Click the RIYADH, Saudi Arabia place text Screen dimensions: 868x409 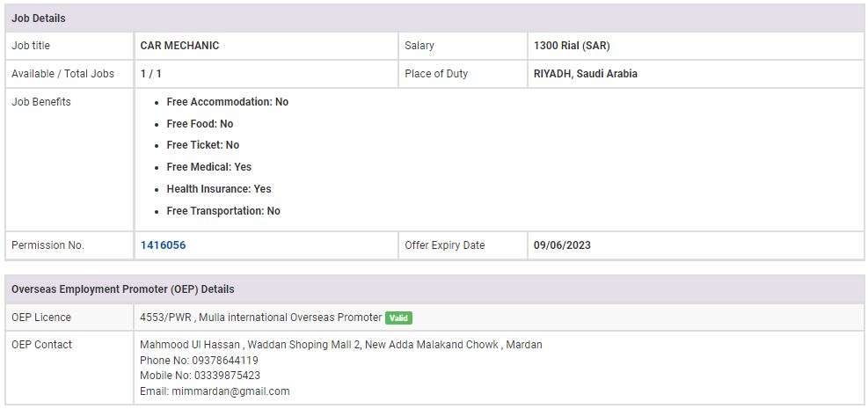[585, 74]
